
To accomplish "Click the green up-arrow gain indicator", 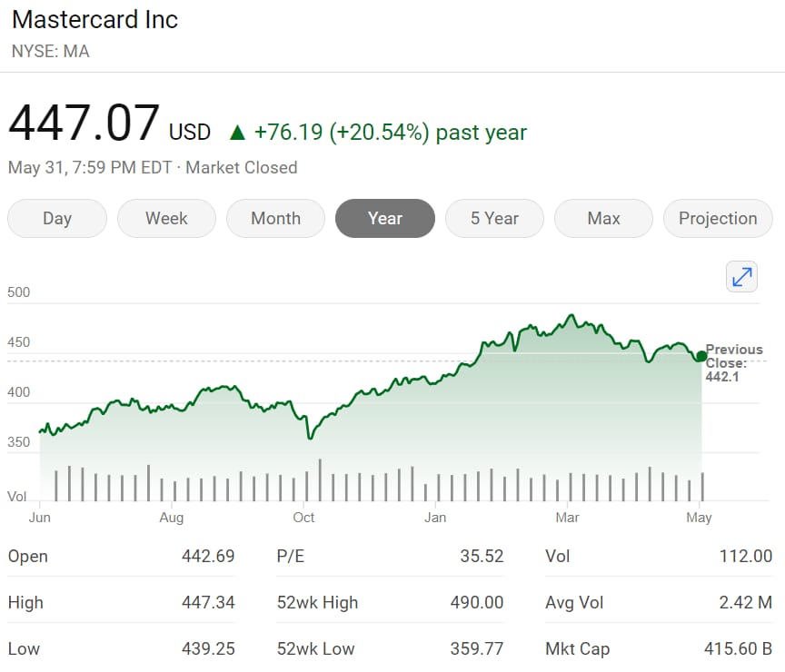I will (237, 133).
